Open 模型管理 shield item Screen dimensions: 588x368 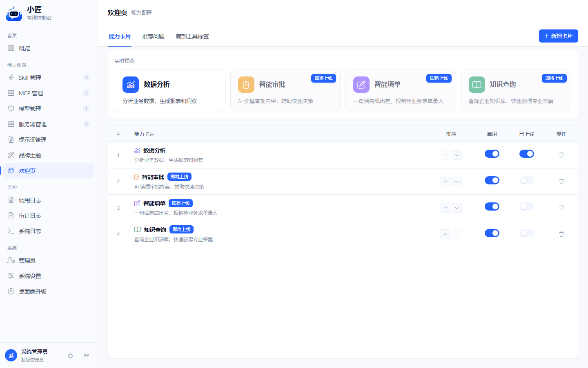49,109
